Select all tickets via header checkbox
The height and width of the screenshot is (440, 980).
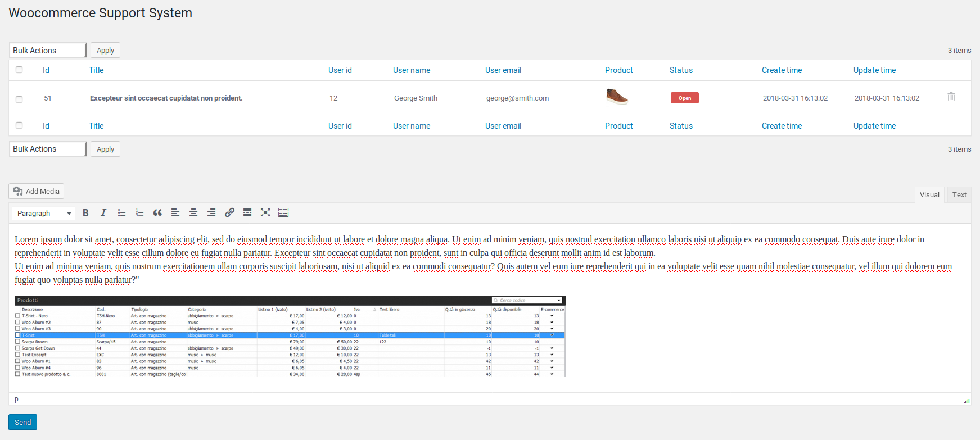tap(19, 70)
